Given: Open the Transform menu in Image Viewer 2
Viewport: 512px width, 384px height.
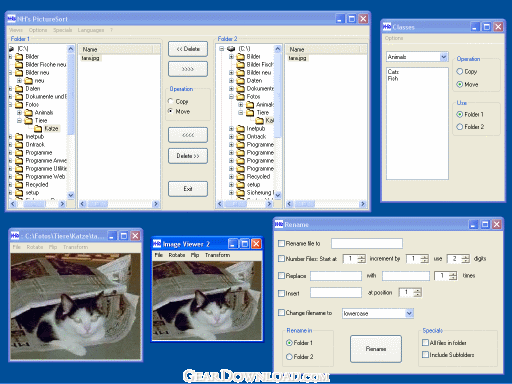Looking at the screenshot, I should point(217,255).
